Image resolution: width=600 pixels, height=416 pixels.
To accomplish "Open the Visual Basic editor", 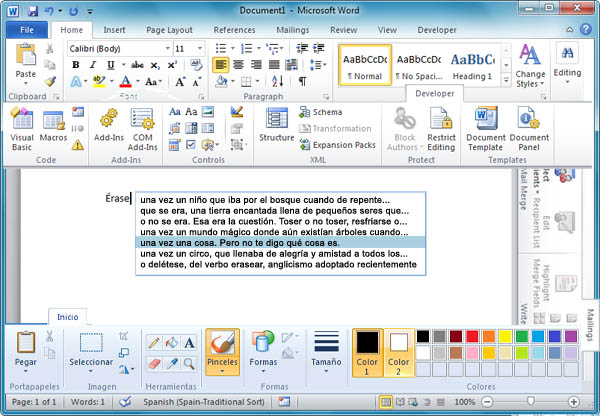I will (x=22, y=129).
